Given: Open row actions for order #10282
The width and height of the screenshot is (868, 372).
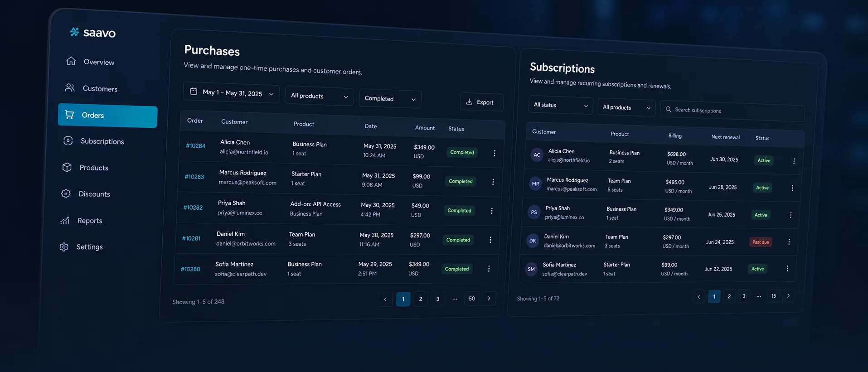Looking at the screenshot, I should click(492, 211).
